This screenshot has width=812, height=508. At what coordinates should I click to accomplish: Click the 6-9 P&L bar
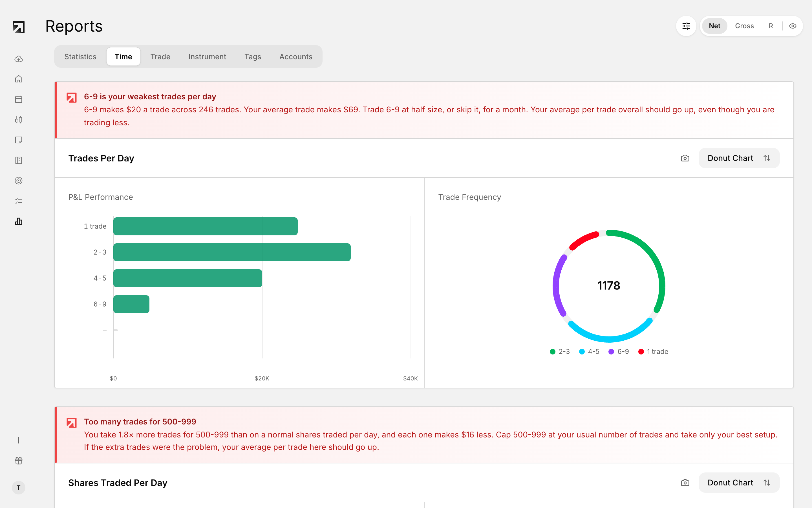[x=131, y=304]
